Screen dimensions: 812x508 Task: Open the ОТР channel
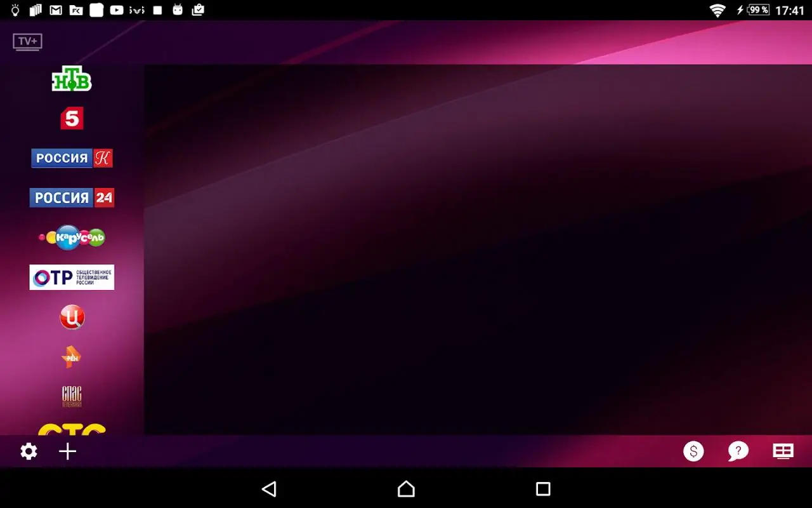[x=72, y=277]
